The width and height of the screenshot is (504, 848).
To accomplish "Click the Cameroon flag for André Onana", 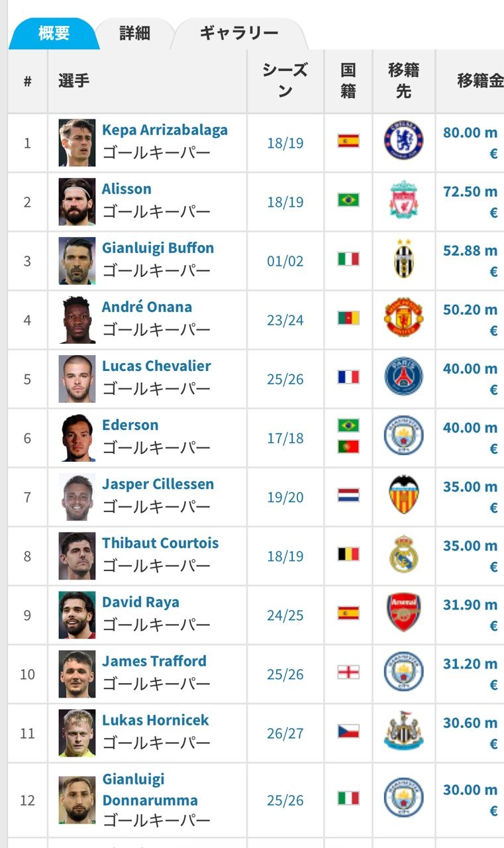I will (x=348, y=319).
